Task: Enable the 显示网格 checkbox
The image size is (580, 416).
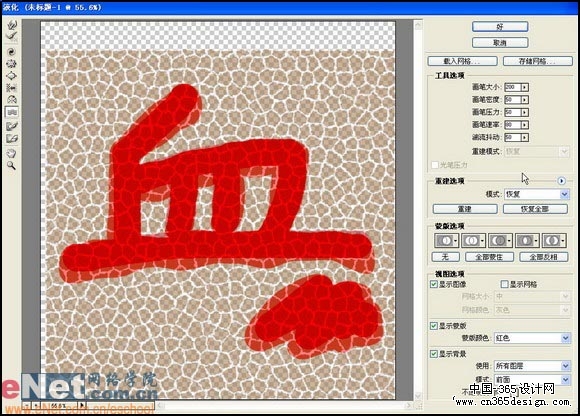Action: [x=504, y=284]
